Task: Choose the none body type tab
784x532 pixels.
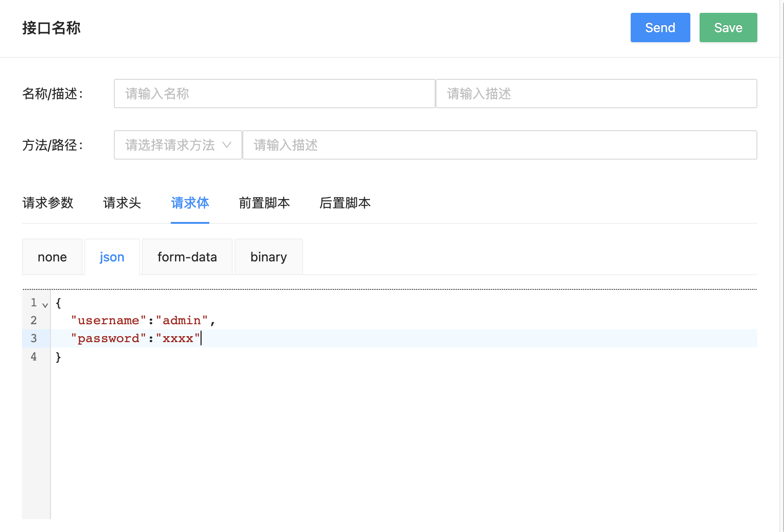Action: (x=52, y=257)
